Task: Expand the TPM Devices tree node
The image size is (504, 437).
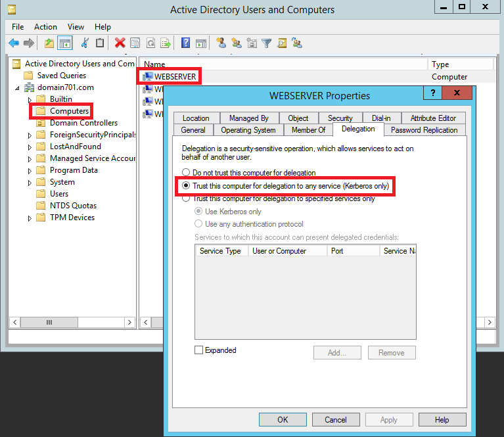Action: tap(30, 218)
